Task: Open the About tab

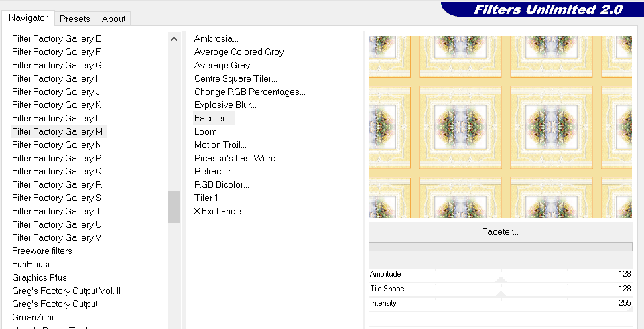Action: pyautogui.click(x=113, y=19)
